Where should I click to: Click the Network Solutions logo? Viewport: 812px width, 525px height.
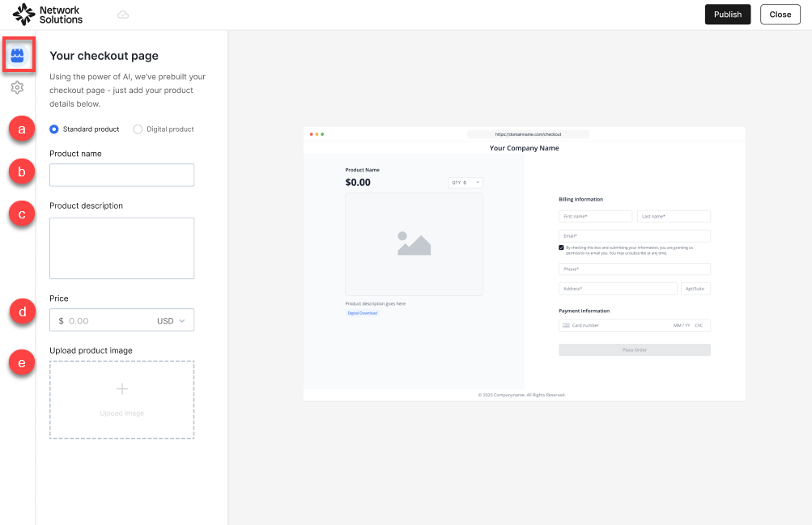[x=48, y=15]
